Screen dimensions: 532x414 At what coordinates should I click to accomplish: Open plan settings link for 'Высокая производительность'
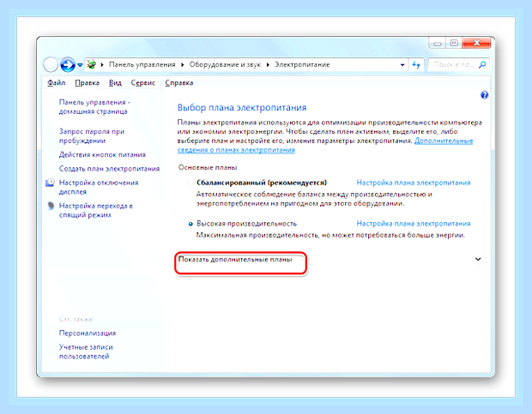click(x=414, y=224)
